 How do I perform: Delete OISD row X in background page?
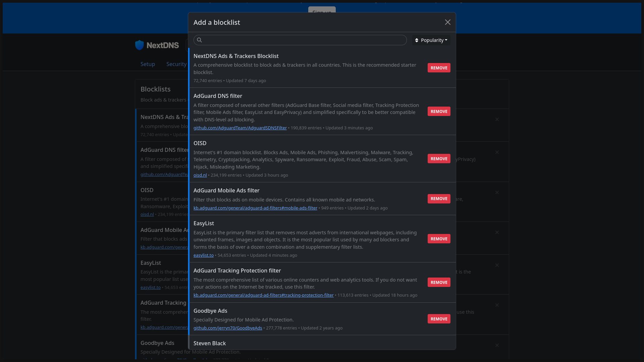[x=497, y=192]
